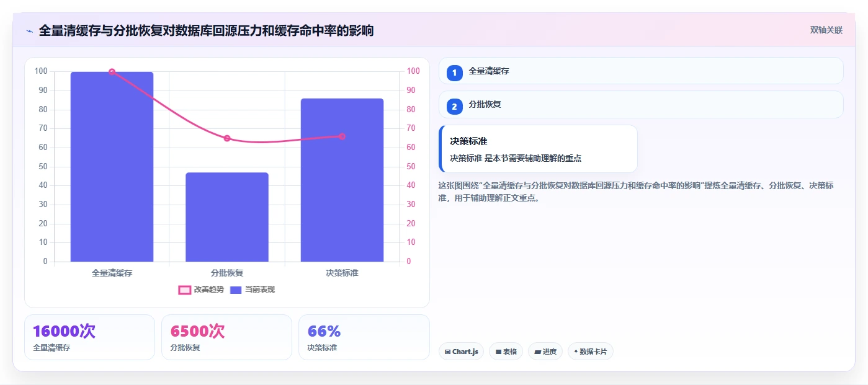Click the 决策标准 bar in the chart
868x385 pixels.
pyautogui.click(x=342, y=180)
